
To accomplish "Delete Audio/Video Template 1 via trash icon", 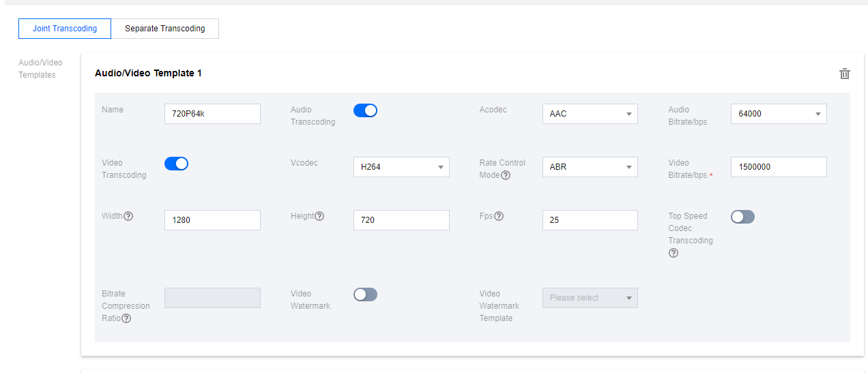I will pos(844,74).
